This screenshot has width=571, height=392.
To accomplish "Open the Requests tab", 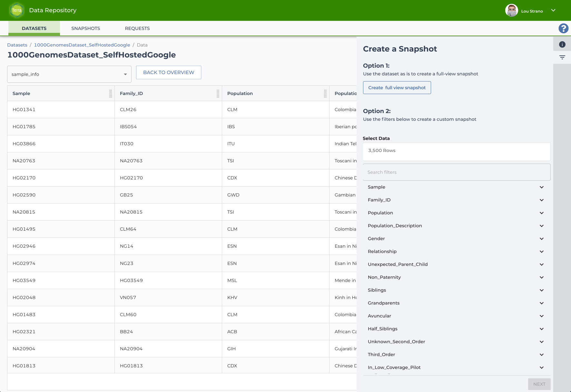I will pyautogui.click(x=137, y=28).
